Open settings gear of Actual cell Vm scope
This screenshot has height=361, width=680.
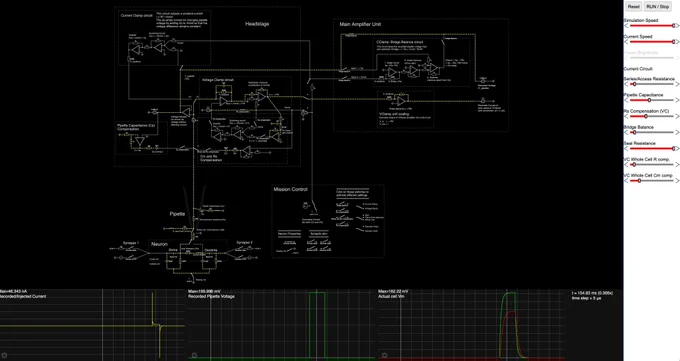pos(384,355)
